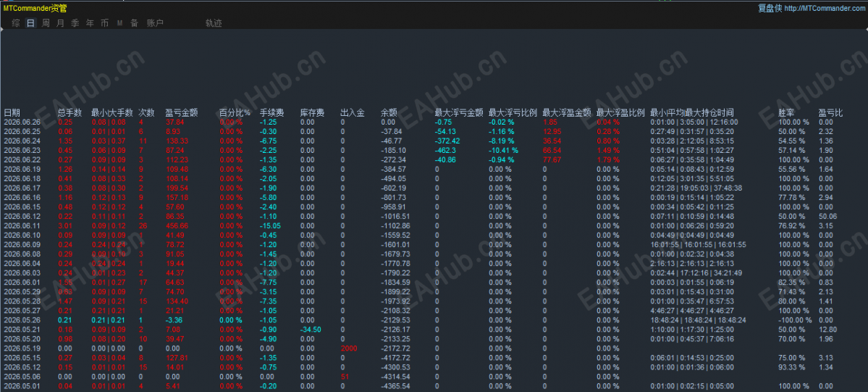
Task: Click the 93.33 % win rate
Action: (x=791, y=367)
